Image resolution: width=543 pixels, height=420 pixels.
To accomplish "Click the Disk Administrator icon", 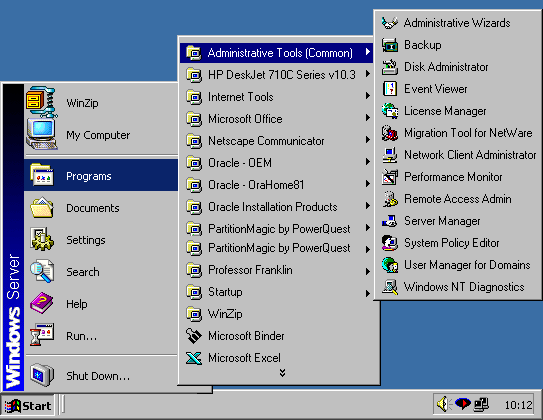I will [390, 67].
